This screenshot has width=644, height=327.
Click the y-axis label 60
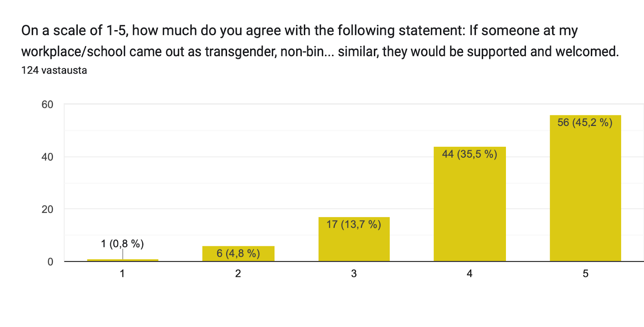click(x=47, y=105)
